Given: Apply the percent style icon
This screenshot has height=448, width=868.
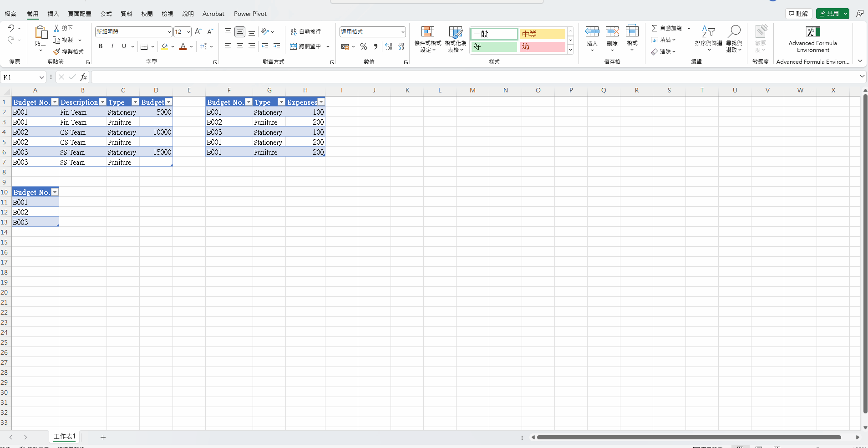Looking at the screenshot, I should pyautogui.click(x=363, y=46).
